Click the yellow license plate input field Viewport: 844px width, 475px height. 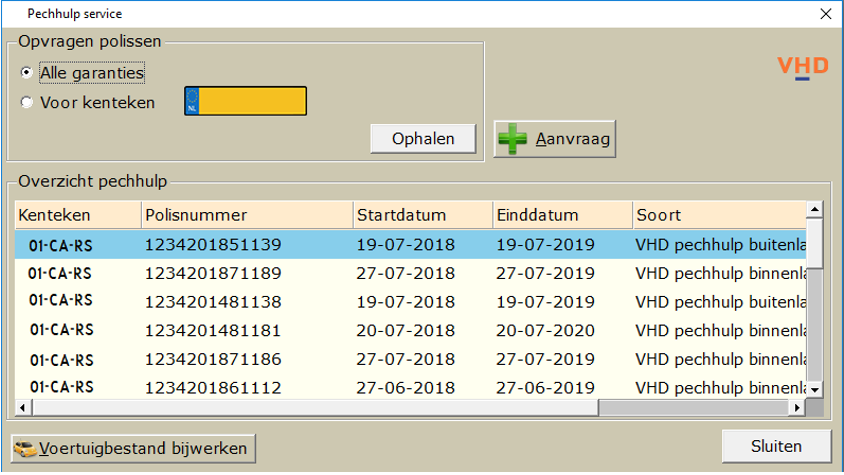[x=245, y=101]
